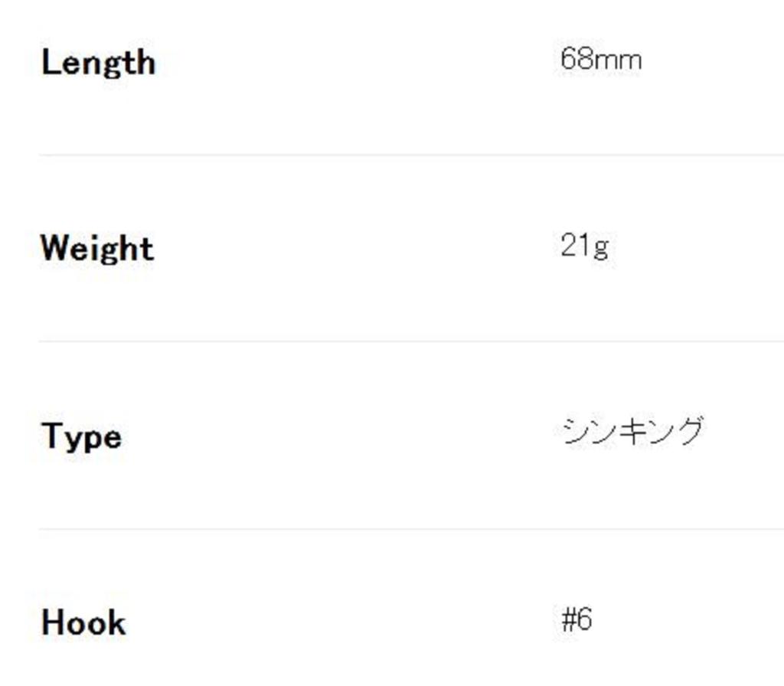Viewport: 784px width, 686px height.
Task: Select the #6 hook size value
Action: pos(577,619)
